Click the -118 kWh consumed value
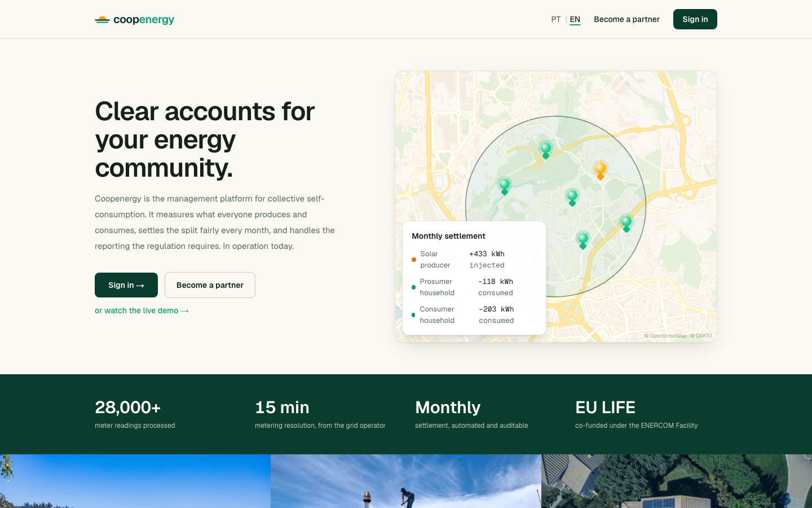Viewport: 812px width, 508px height. click(496, 287)
